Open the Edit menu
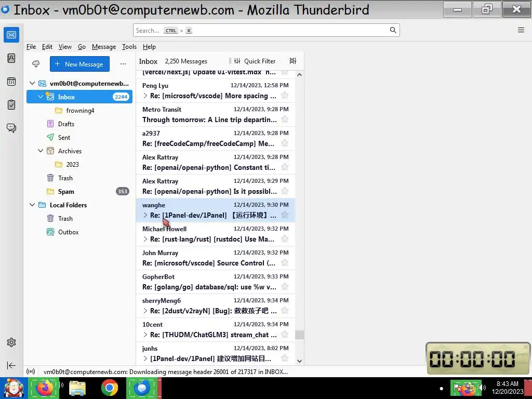Viewport: 532px width, 399px height. (47, 47)
